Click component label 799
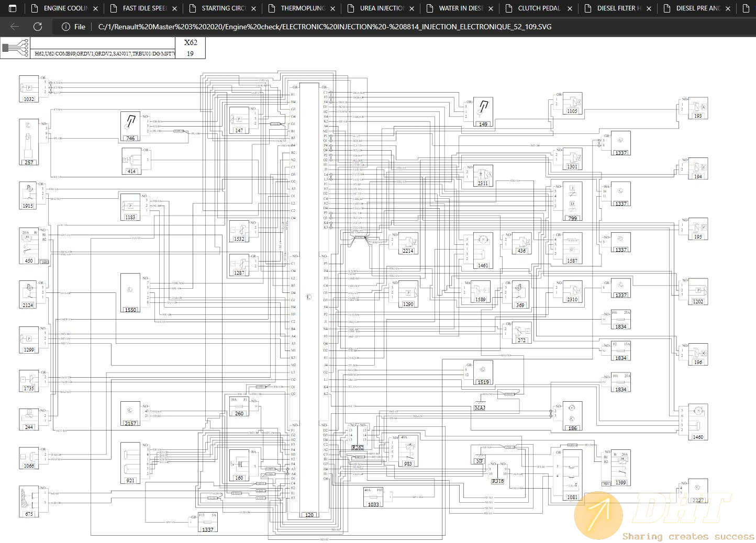The image size is (756, 543). 573,218
